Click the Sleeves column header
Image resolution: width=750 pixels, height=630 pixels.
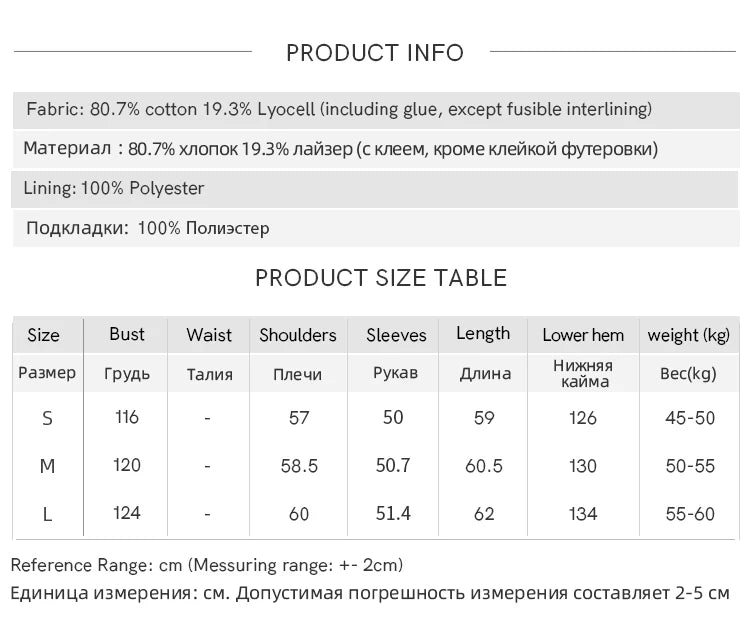tap(396, 335)
